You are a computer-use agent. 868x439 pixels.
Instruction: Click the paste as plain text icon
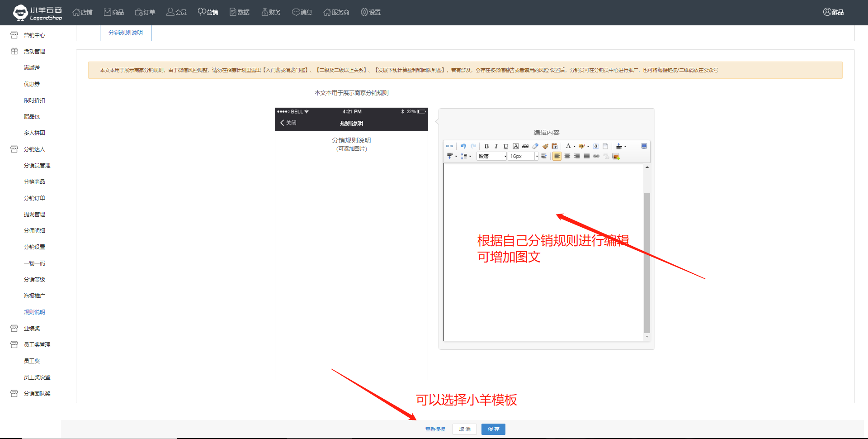pos(555,146)
